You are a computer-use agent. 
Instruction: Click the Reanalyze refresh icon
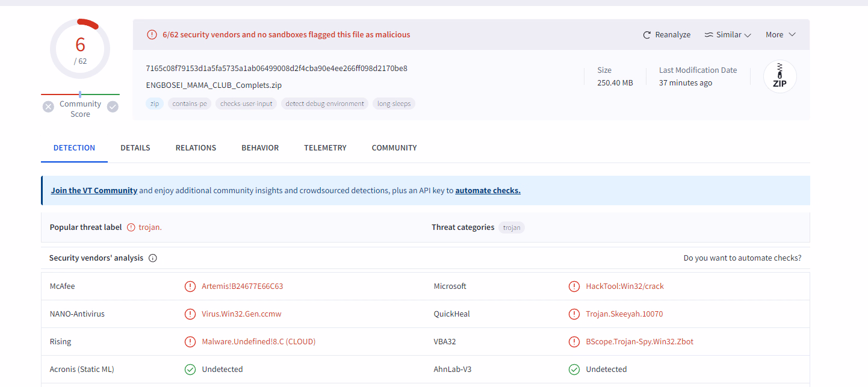coord(647,35)
